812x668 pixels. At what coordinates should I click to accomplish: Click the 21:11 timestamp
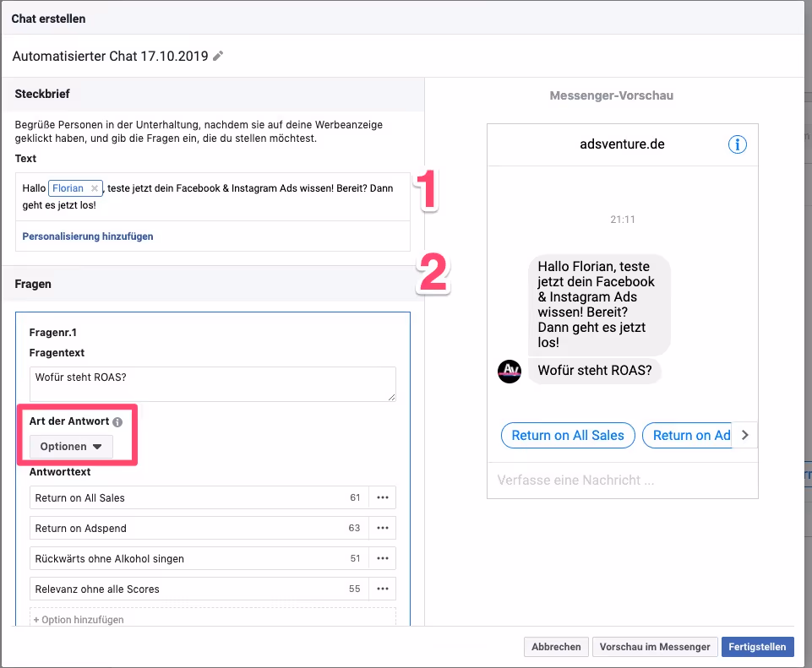coord(623,220)
